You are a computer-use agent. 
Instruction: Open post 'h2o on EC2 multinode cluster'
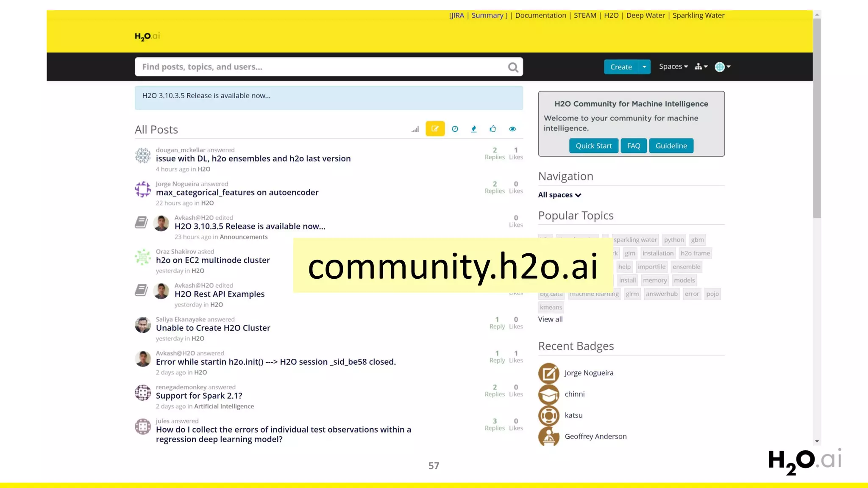pos(213,260)
